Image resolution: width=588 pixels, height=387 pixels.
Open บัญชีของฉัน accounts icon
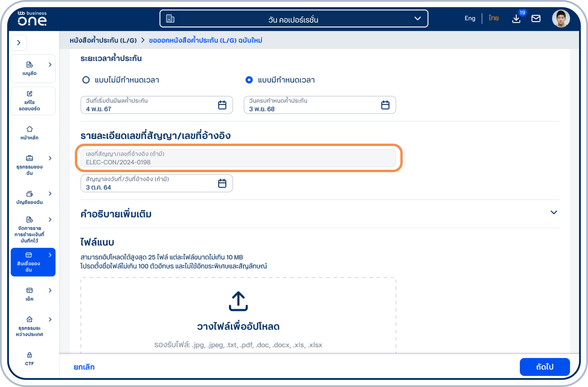pyautogui.click(x=29, y=194)
